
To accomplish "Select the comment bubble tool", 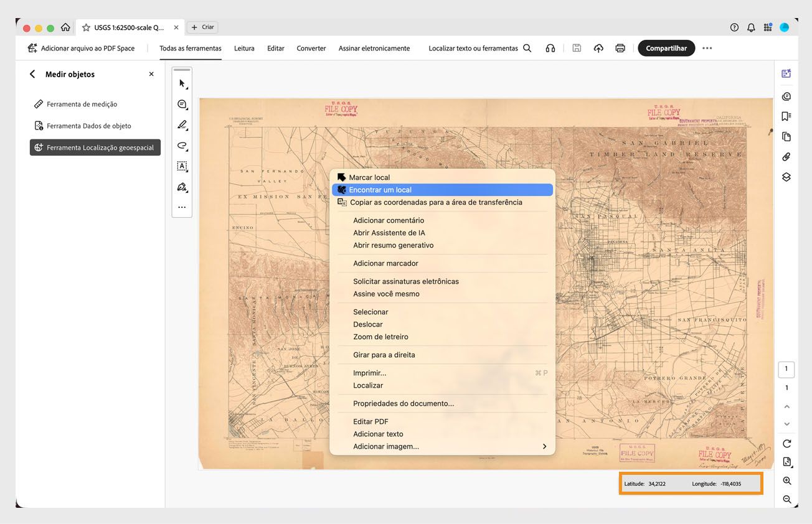I will click(182, 104).
